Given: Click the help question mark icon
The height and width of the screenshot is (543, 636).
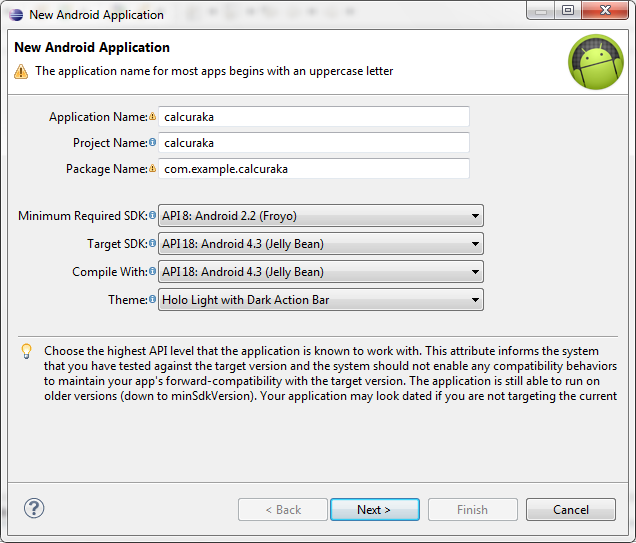Looking at the screenshot, I should click(x=34, y=508).
